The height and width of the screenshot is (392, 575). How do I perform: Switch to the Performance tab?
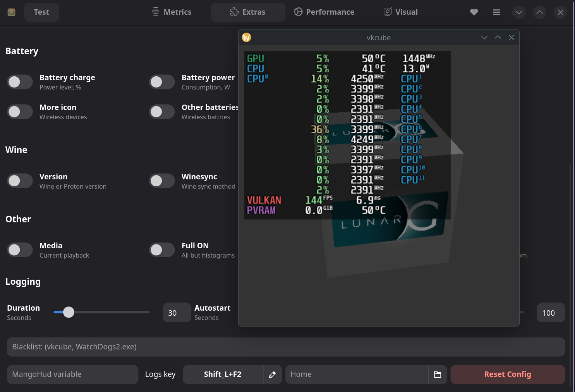point(330,12)
